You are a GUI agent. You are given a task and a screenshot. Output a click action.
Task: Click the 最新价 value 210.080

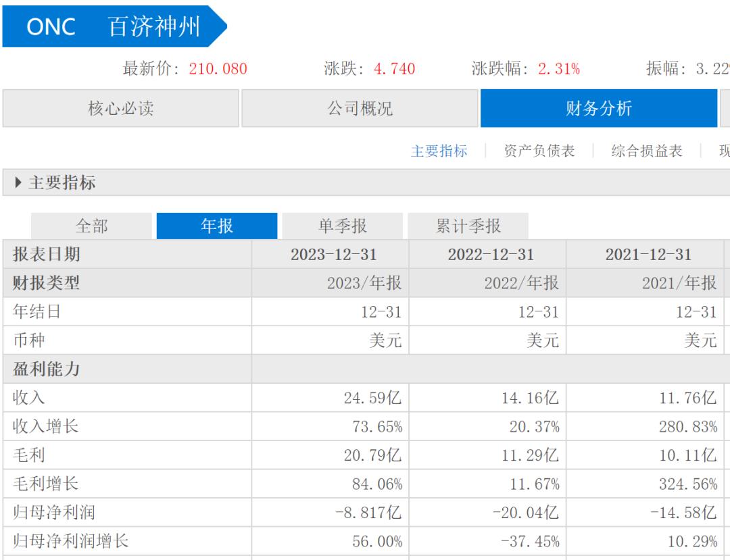click(218, 69)
